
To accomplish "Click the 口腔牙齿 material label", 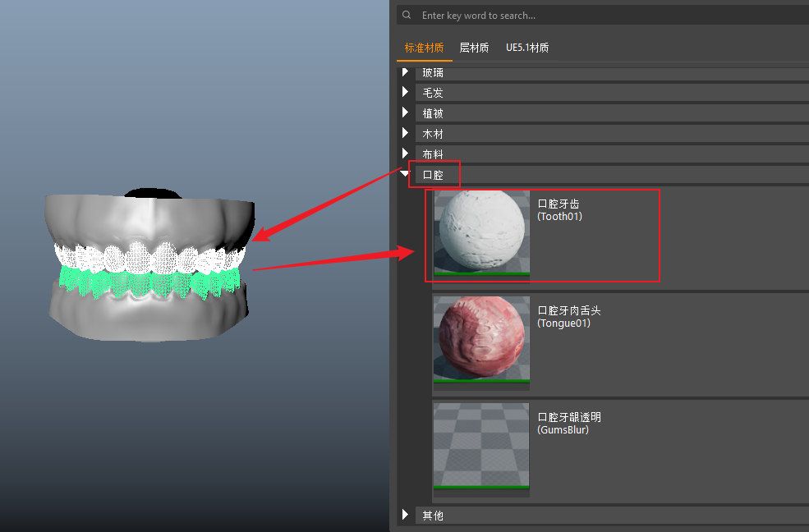I will point(558,204).
